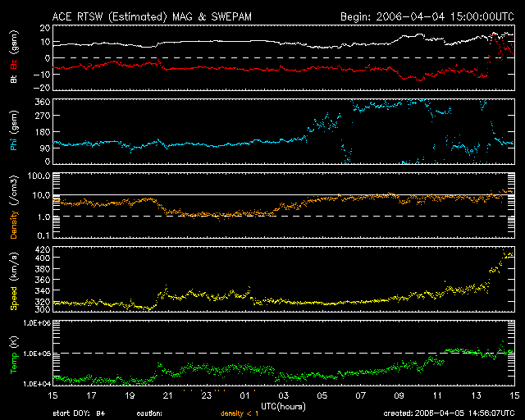The height and width of the screenshot is (420, 525).
Task: Click the "270" tick on the Phi axis
Action: pyautogui.click(x=43, y=116)
